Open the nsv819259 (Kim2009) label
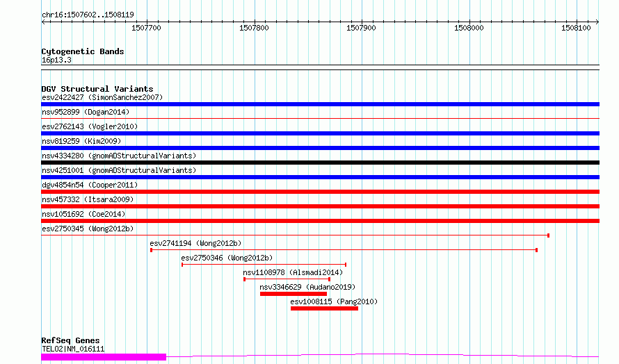 coord(81,141)
